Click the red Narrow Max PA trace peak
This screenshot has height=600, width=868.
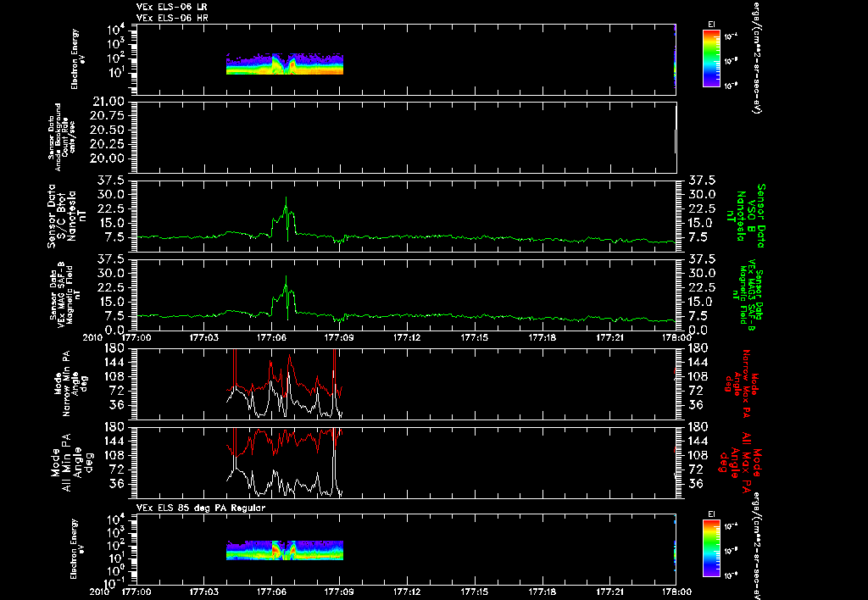coord(290,358)
